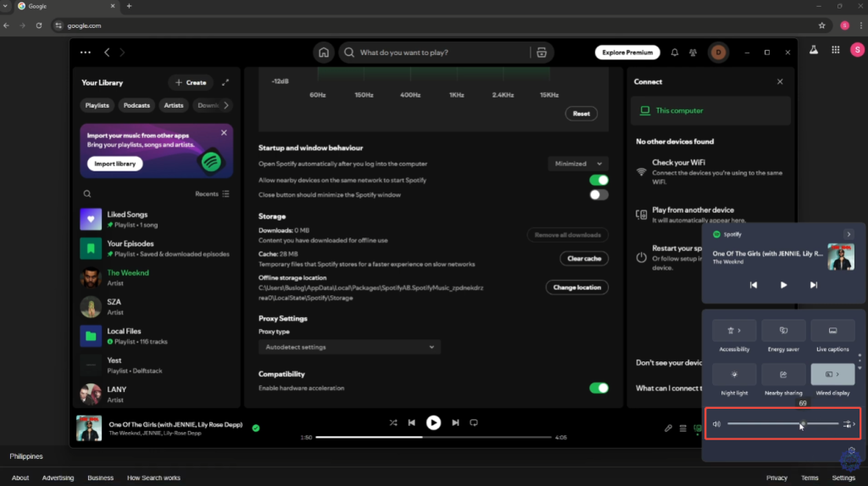Open Liked Songs playlist
This screenshot has height=486, width=868.
[155, 220]
